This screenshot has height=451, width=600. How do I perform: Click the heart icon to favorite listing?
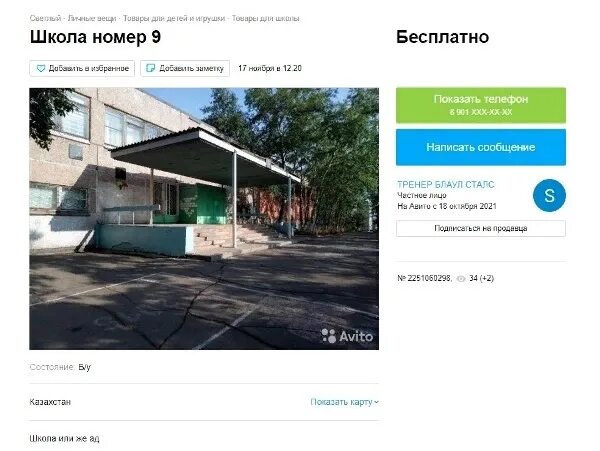point(41,68)
